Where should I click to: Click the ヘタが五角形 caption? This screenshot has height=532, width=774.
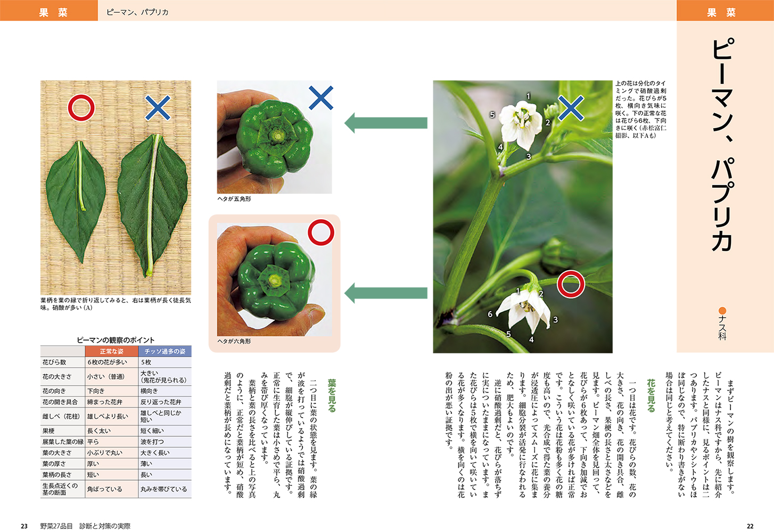234,199
